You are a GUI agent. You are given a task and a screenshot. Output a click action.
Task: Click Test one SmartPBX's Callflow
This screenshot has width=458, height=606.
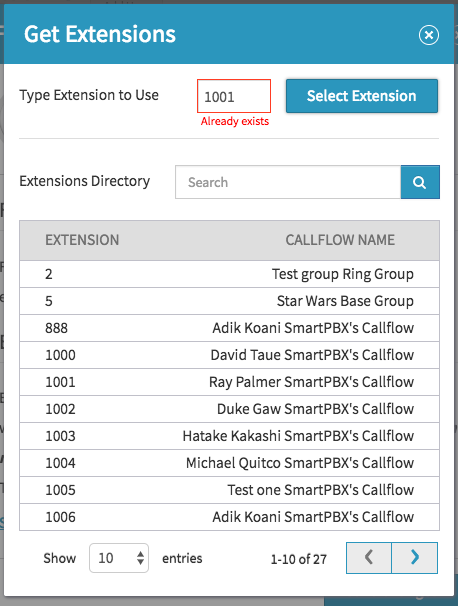pyautogui.click(x=321, y=490)
